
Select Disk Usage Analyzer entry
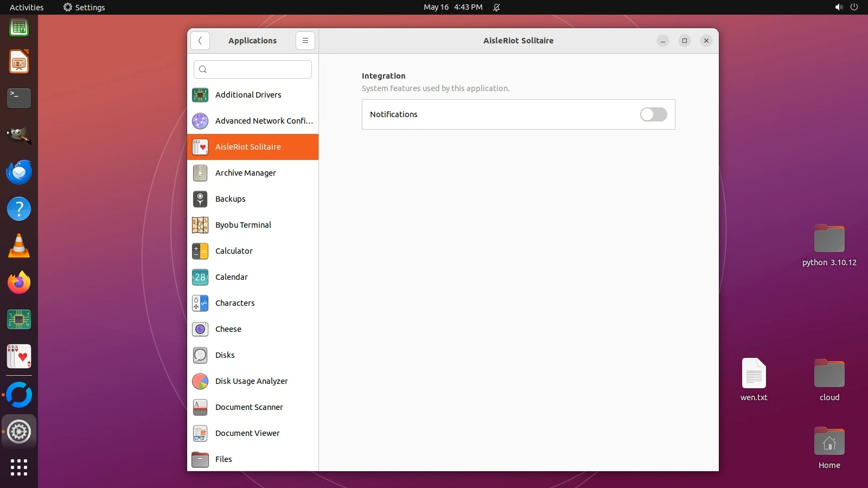[x=253, y=381]
